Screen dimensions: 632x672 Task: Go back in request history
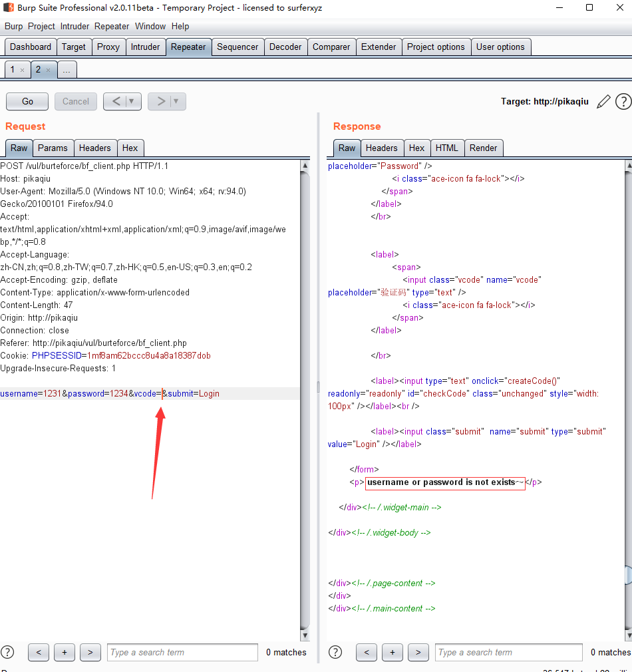[x=115, y=102]
